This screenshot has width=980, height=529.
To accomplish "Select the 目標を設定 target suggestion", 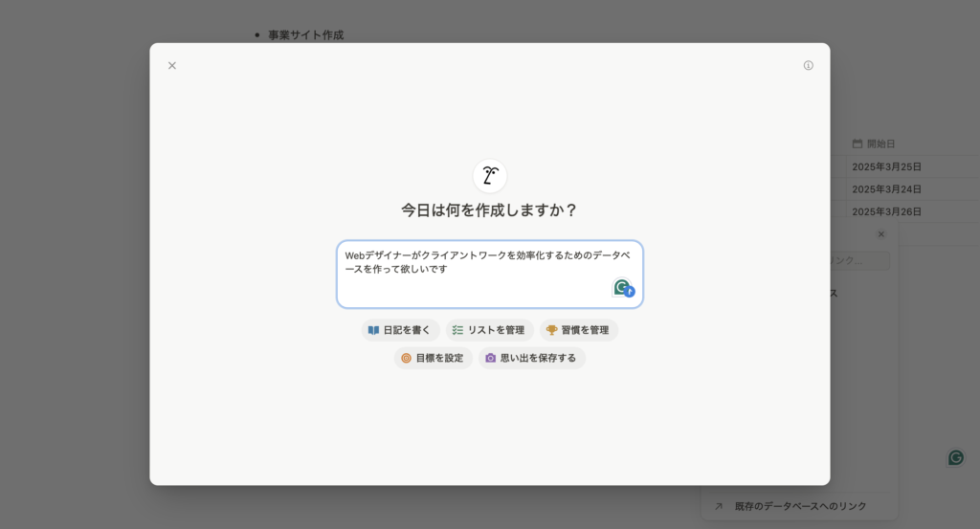I will (433, 358).
